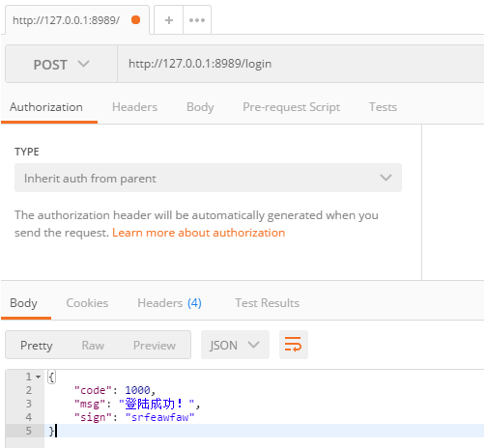Screen dimensions: 486x448
Task: Select the response Body tab
Action: pyautogui.click(x=23, y=303)
